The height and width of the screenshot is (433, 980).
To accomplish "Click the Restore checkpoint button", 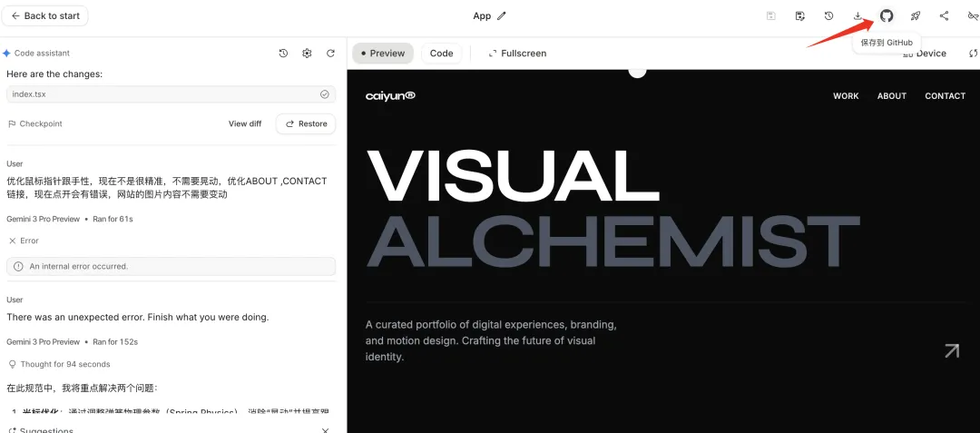I will [x=306, y=123].
